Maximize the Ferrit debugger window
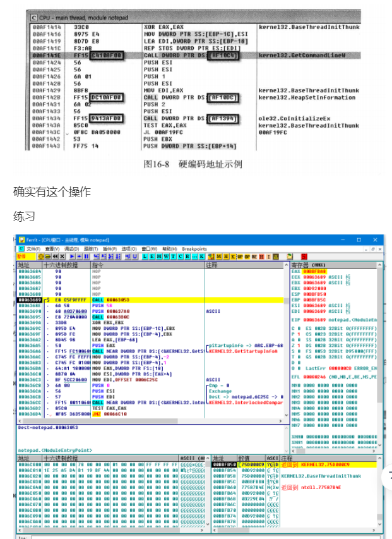The height and width of the screenshot is (539, 392). [359, 239]
